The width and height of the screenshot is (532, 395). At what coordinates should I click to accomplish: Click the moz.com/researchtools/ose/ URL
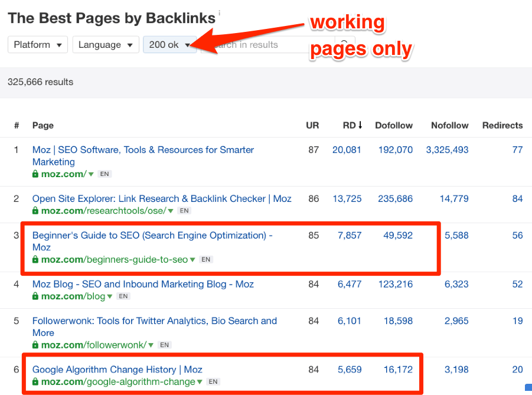pos(104,211)
